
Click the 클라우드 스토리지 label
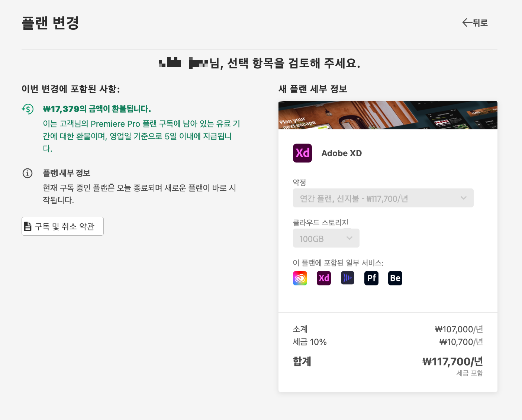click(x=320, y=222)
